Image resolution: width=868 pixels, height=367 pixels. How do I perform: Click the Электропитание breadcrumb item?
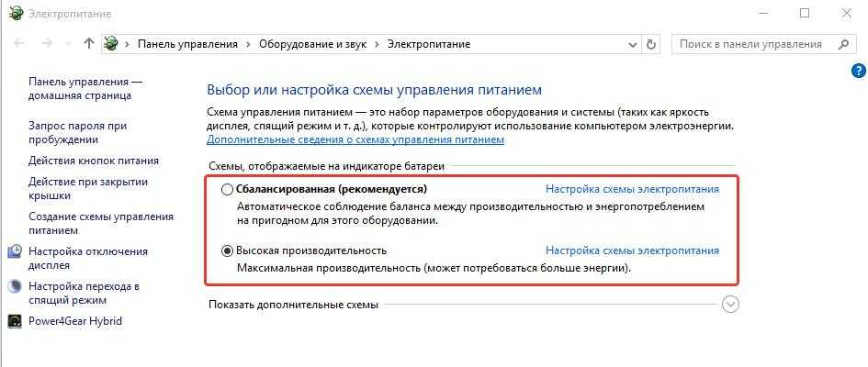pos(428,44)
